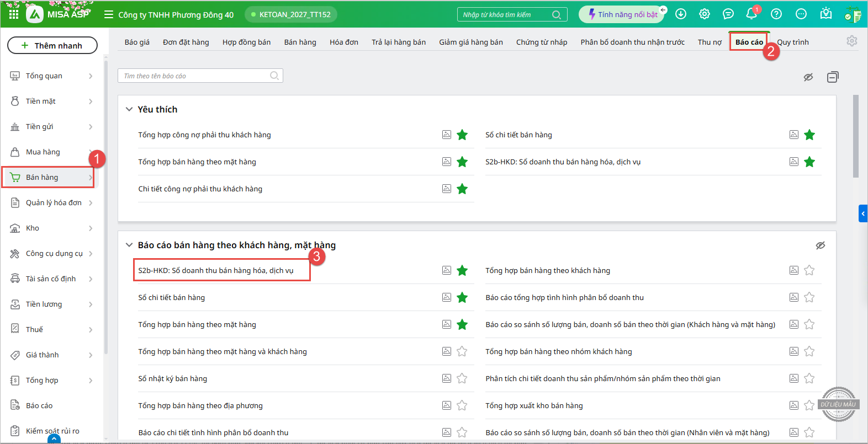Click the notification bell icon
The width and height of the screenshot is (868, 444).
(x=751, y=14)
